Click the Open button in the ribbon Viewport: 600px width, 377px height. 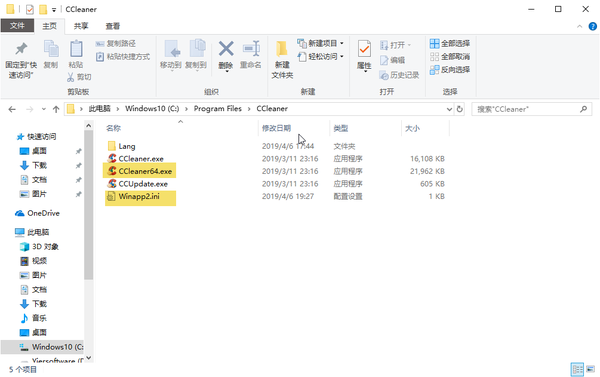[395, 45]
